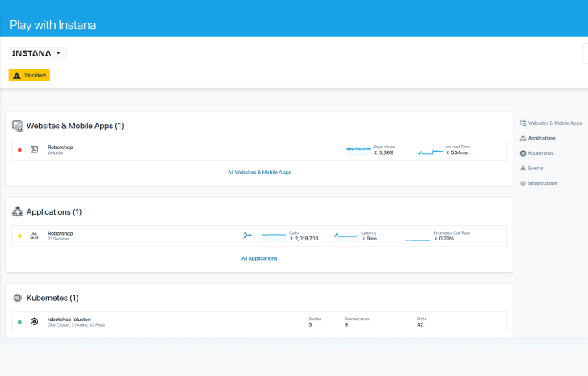Viewport: 588px width, 376px height.
Task: Click the Page Views sparkline chart
Action: 358,150
